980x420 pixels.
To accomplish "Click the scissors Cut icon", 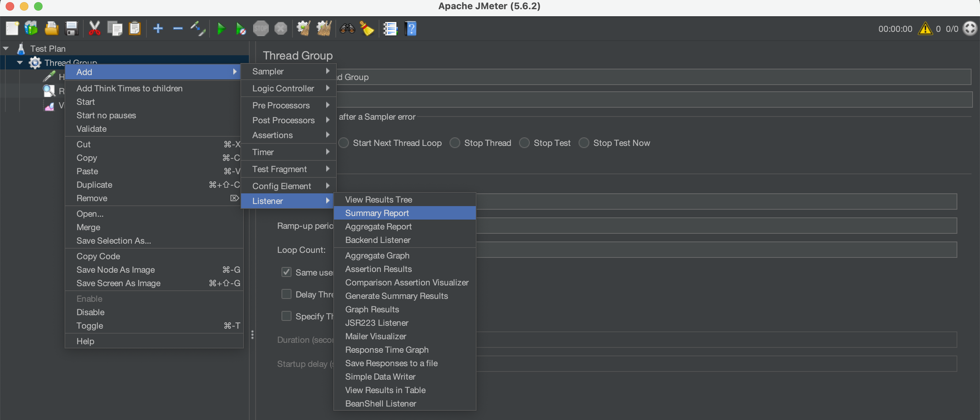I will point(94,29).
